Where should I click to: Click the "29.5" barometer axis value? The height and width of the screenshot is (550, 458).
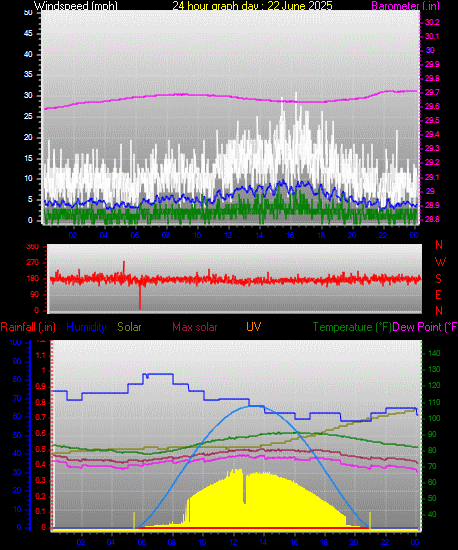click(x=432, y=120)
